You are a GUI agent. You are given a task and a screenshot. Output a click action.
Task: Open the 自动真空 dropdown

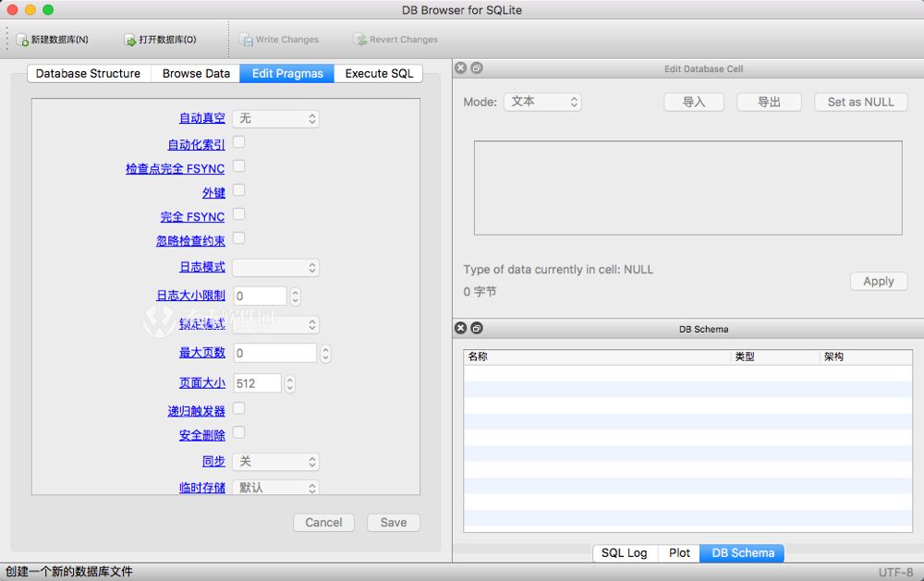(x=276, y=118)
